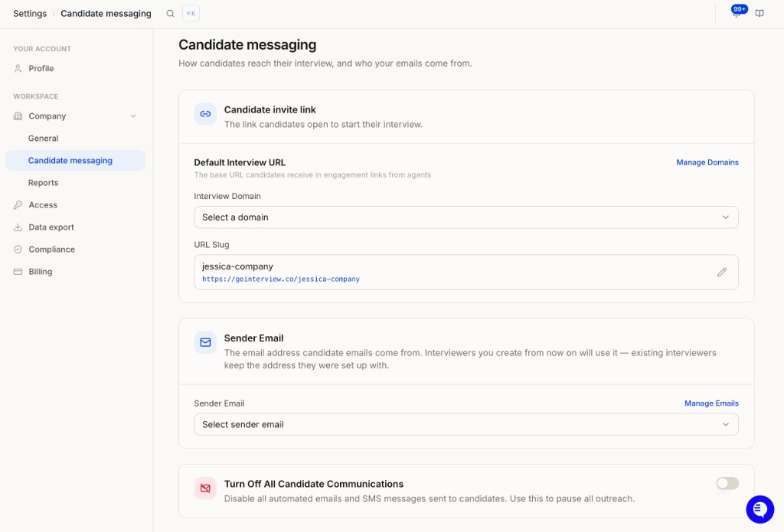Click the jessica-company slug field
The image size is (784, 532).
point(466,272)
